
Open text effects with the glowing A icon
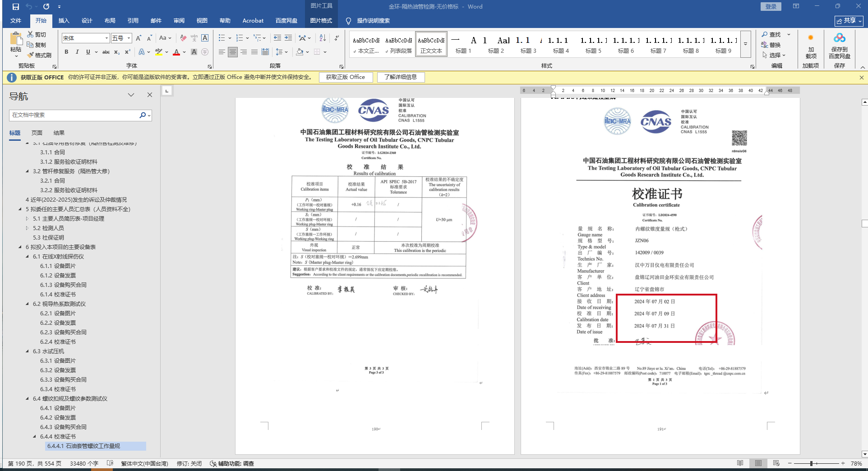[142, 52]
